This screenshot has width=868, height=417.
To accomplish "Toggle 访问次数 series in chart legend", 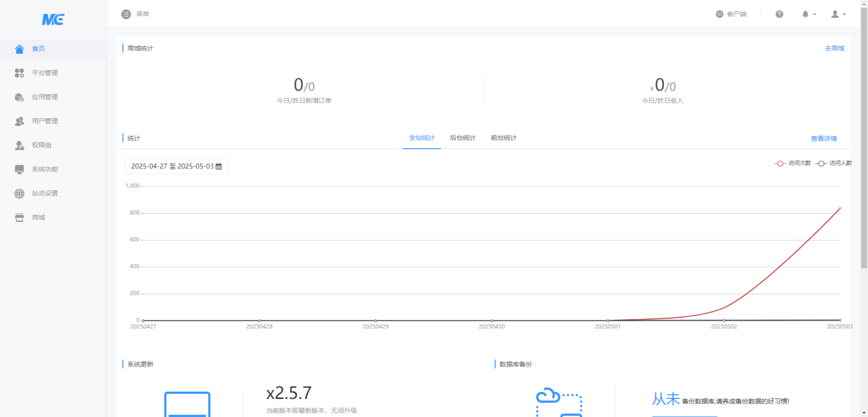I will (x=793, y=163).
